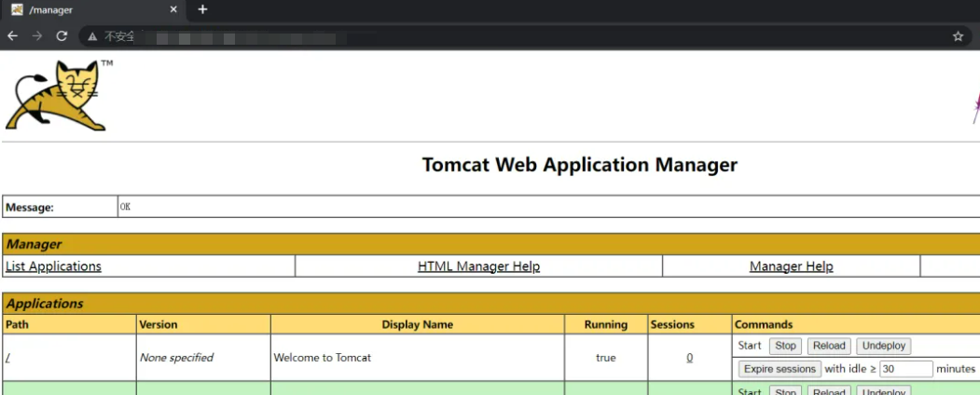
Task: Click the Display Name column header
Action: (418, 324)
